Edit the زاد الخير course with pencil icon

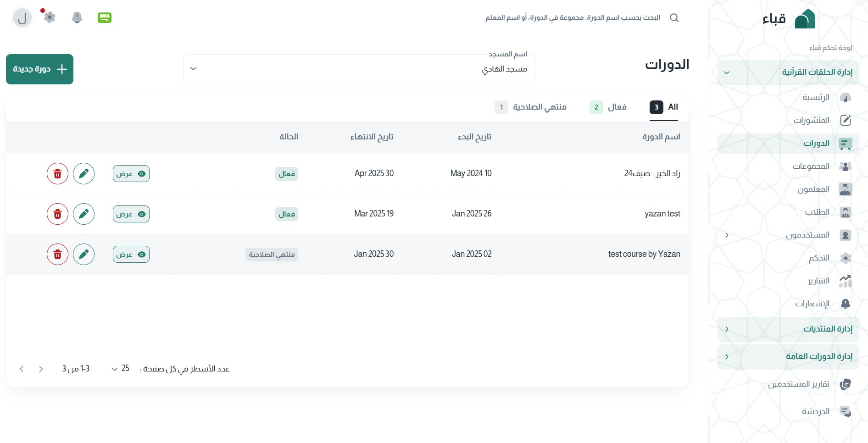[x=83, y=174]
